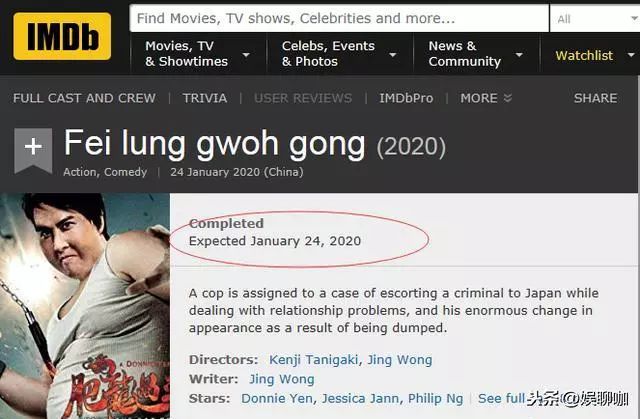Viewport: 640px width, 419px height.
Task: Open the Watchlist menu
Action: tap(594, 55)
